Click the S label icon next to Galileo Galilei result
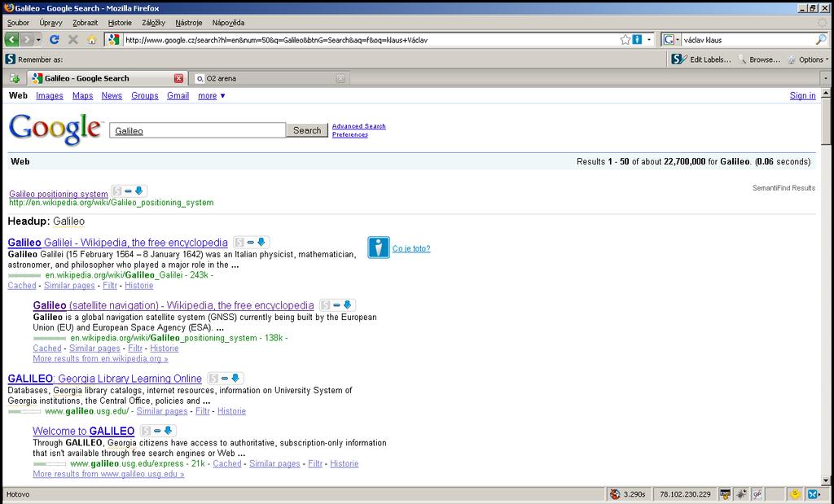The image size is (834, 504). [239, 243]
